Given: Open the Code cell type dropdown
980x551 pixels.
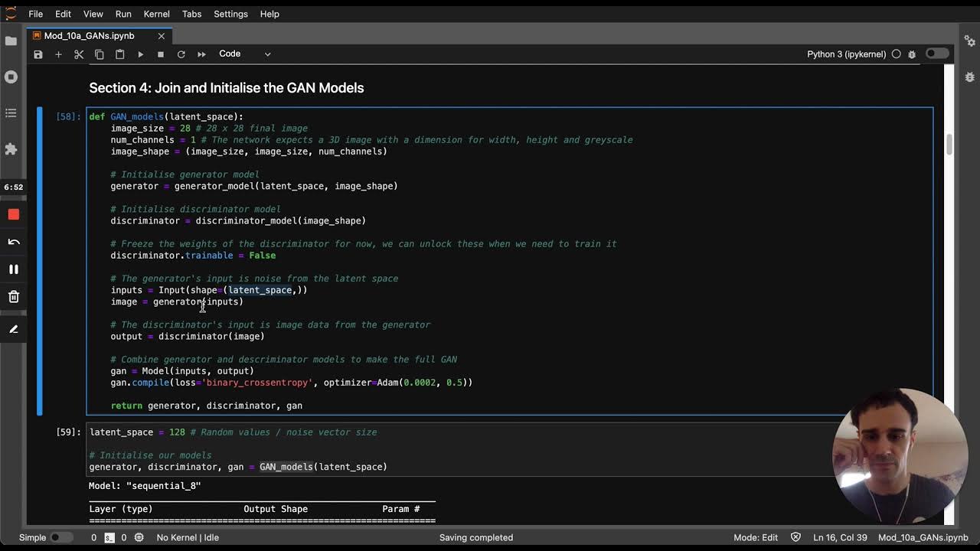Looking at the screenshot, I should pos(245,54).
